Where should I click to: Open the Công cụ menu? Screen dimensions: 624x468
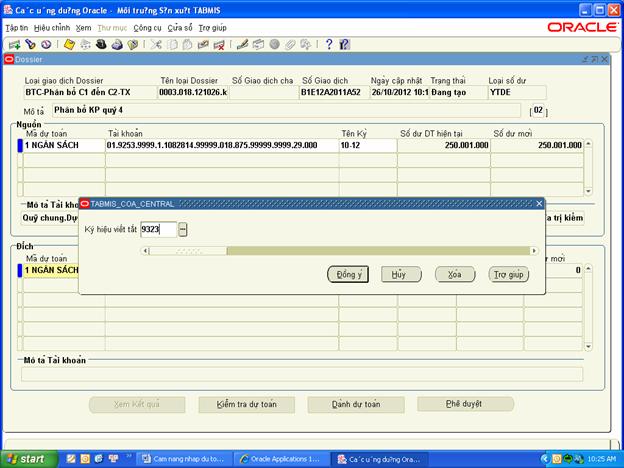147,28
